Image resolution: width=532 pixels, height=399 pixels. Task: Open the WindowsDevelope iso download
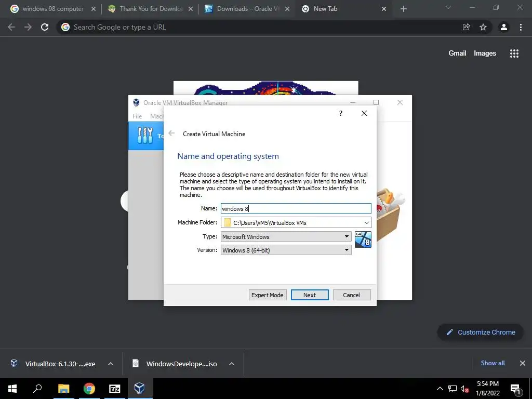(175, 364)
